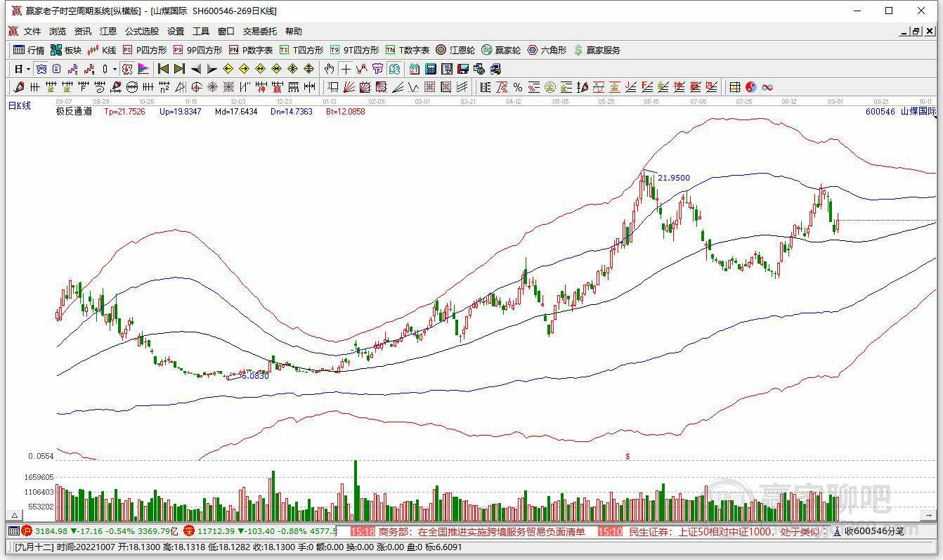Viewport: 943px width, 560px height.
Task: Toggle the colored area chart icon
Action: [x=143, y=69]
